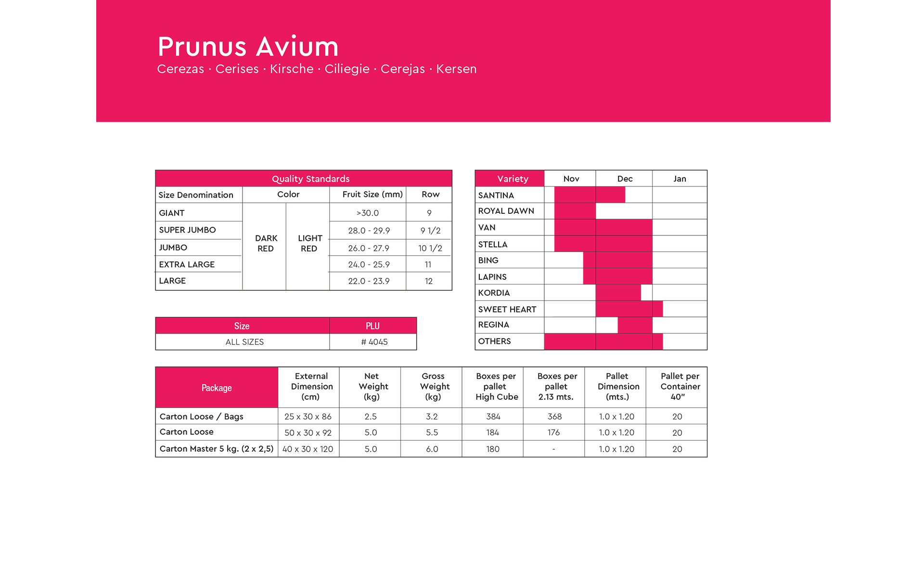Viewport: 924px width, 587px height.
Task: Select the SUPER JUMBO size row
Action: pyautogui.click(x=304, y=230)
